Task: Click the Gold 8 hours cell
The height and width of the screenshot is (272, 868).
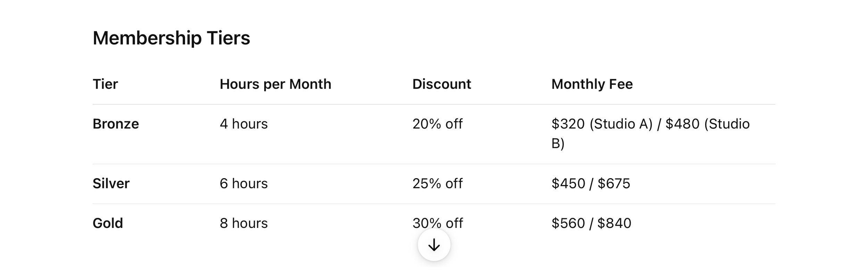Action: click(244, 223)
